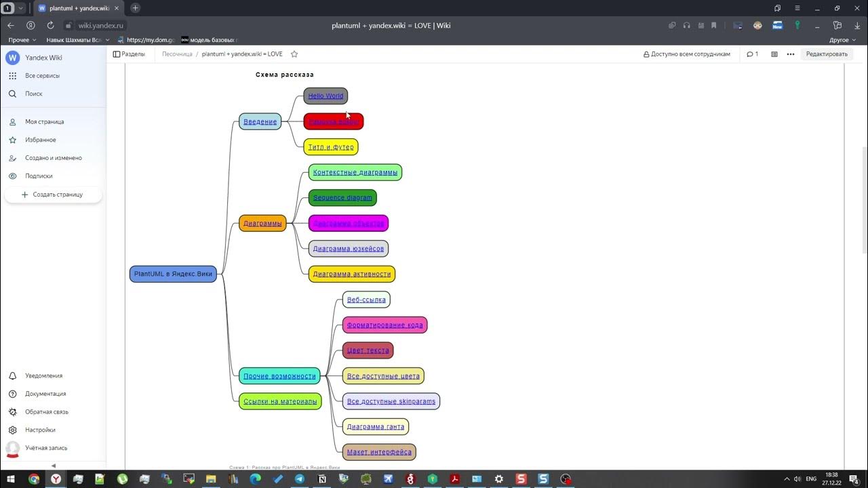
Task: Expand the Другое bookmarks folder
Action: pos(842,40)
